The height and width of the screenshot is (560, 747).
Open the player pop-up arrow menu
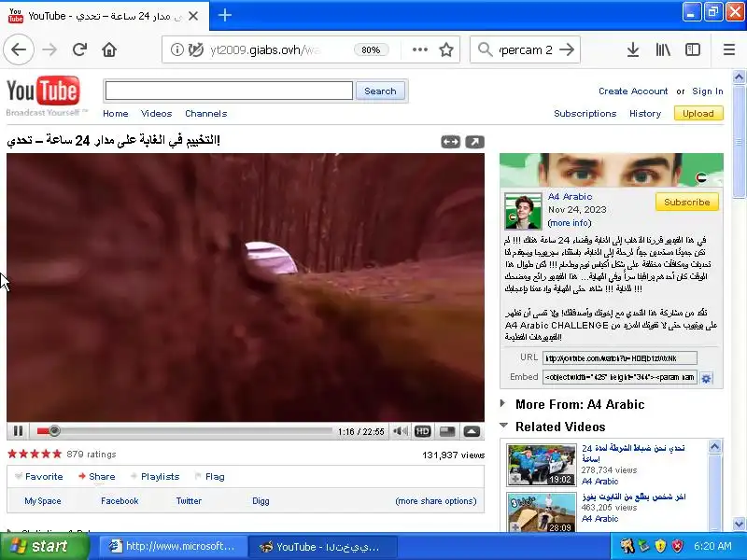click(x=472, y=431)
